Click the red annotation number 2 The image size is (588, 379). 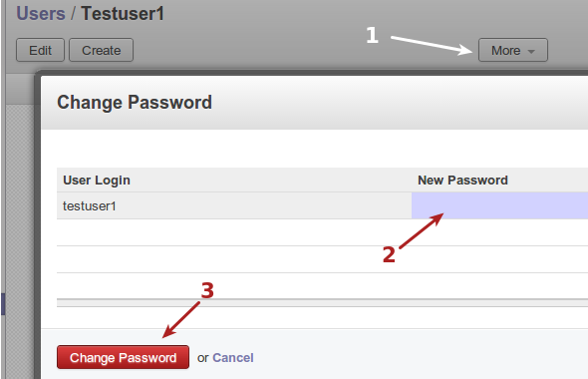389,254
